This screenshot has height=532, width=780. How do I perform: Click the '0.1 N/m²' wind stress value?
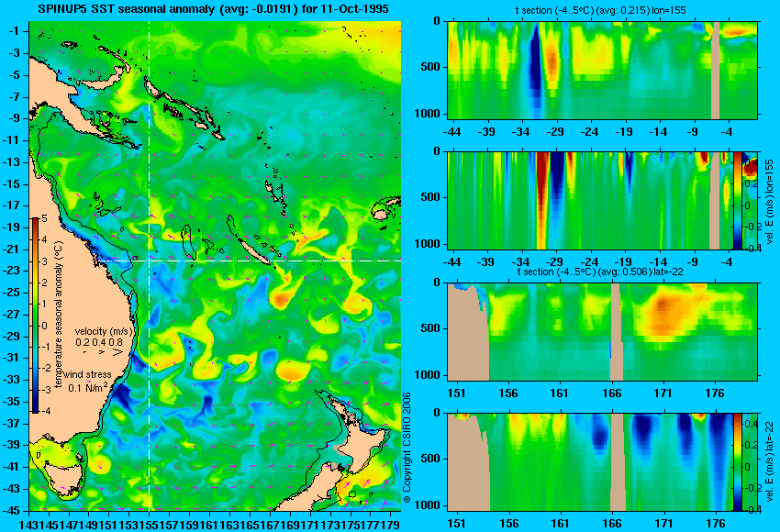87,387
